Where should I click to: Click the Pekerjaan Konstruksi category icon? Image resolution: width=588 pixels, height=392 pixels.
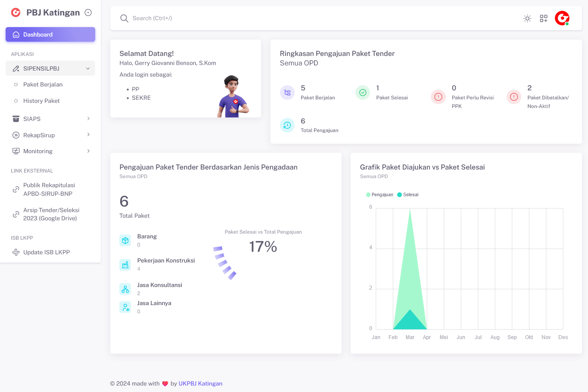[125, 265]
